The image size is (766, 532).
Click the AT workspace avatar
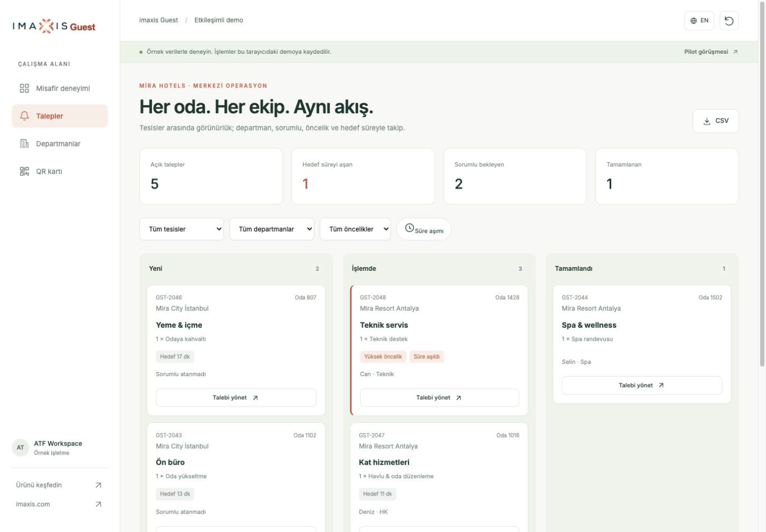click(x=20, y=448)
